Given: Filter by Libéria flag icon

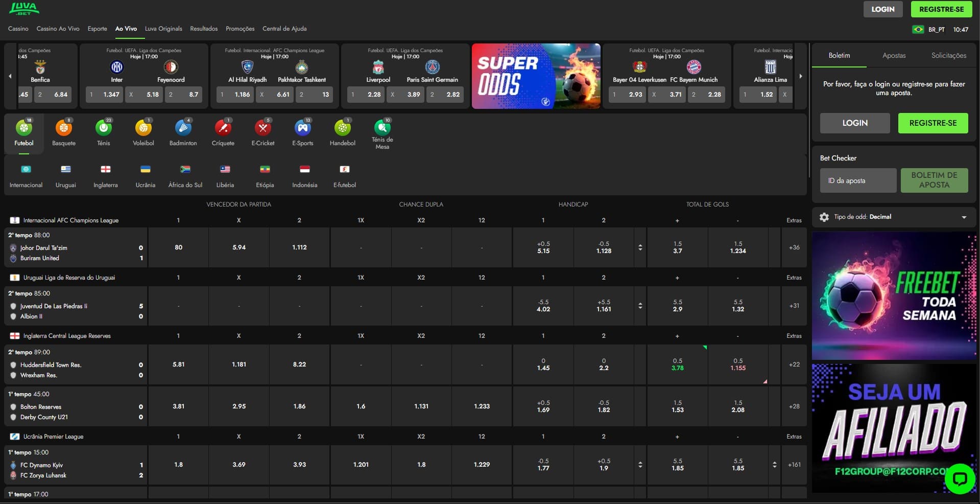Looking at the screenshot, I should 225,169.
